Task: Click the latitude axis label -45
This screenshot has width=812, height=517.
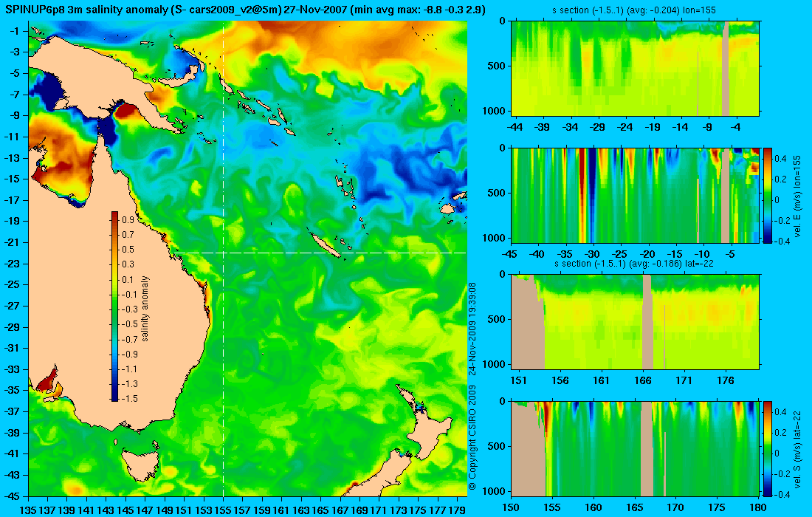Action: click(x=13, y=496)
